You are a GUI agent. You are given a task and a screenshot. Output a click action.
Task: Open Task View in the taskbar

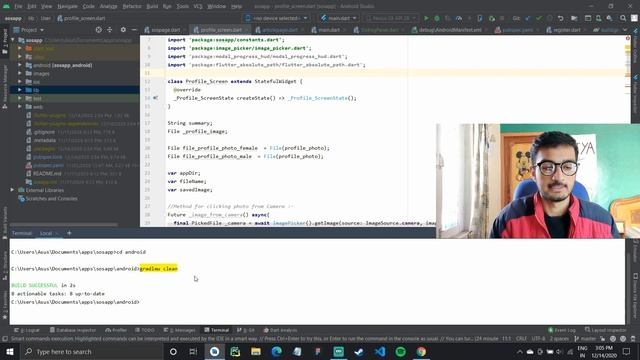pos(193,351)
